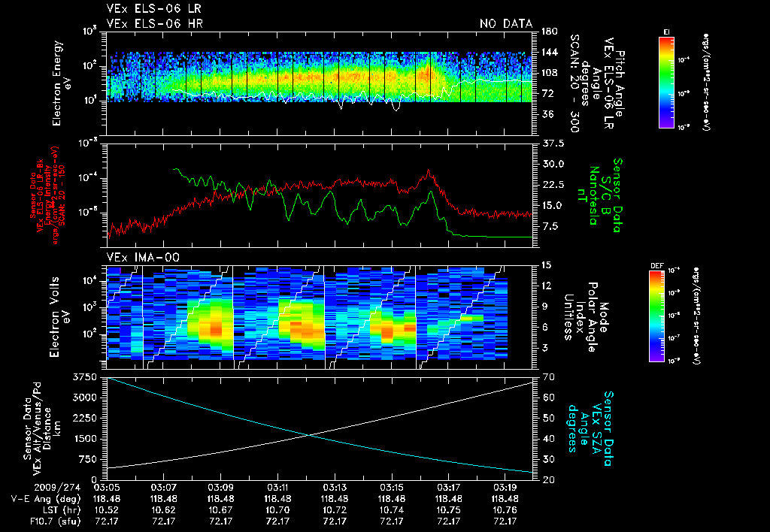Click the LST value 10.76

(505, 510)
